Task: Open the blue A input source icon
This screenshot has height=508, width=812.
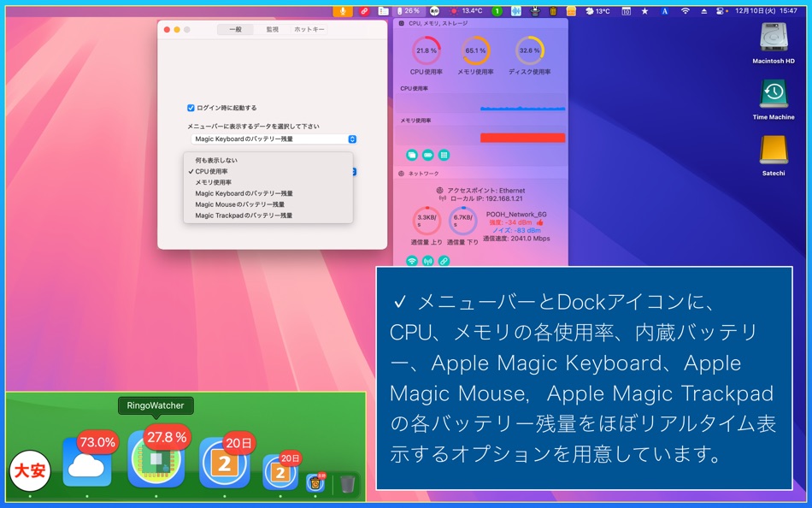Action: click(665, 11)
